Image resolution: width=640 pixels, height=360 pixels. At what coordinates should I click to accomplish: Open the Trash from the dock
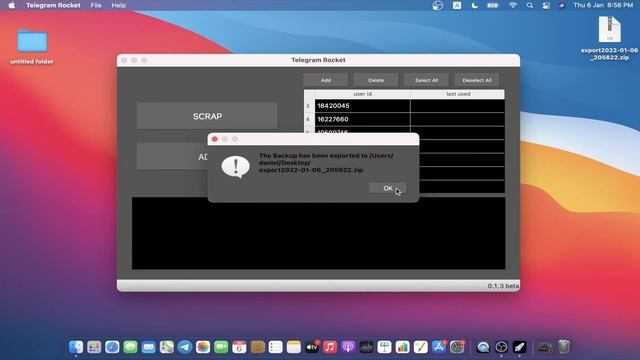[564, 347]
